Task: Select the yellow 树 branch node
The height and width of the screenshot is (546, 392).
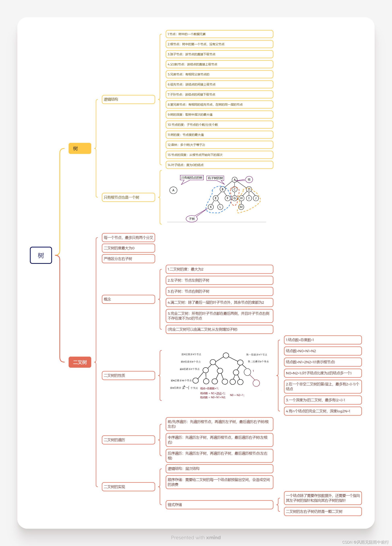Action: click(x=80, y=148)
